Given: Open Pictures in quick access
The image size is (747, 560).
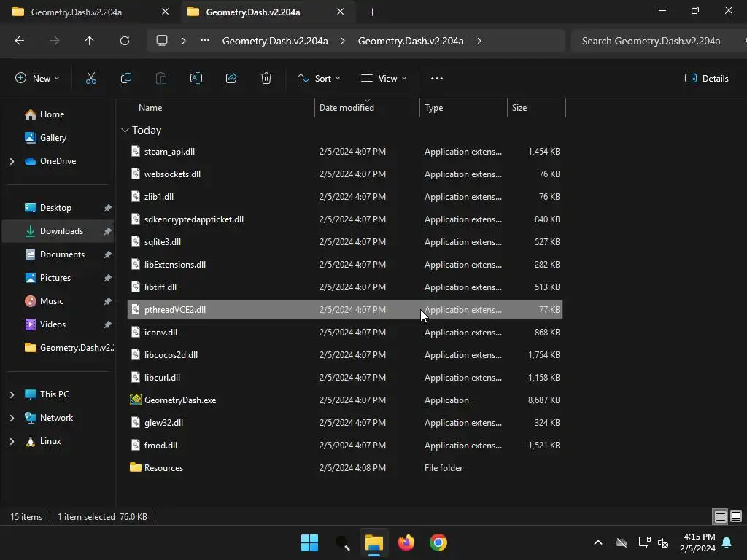Looking at the screenshot, I should (x=55, y=278).
